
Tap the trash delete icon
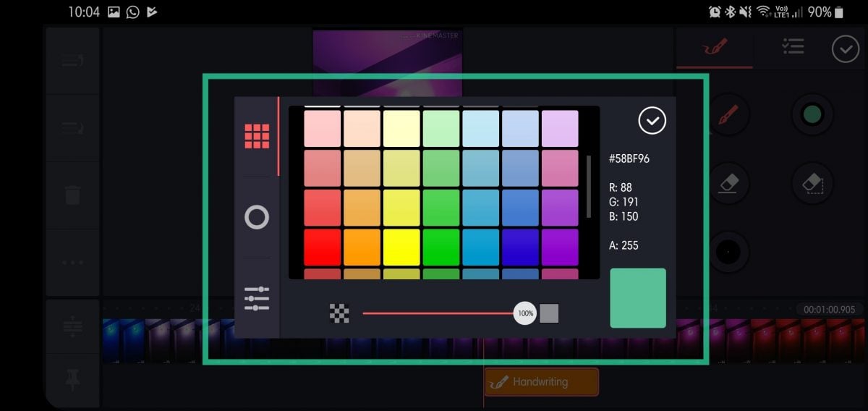click(72, 195)
